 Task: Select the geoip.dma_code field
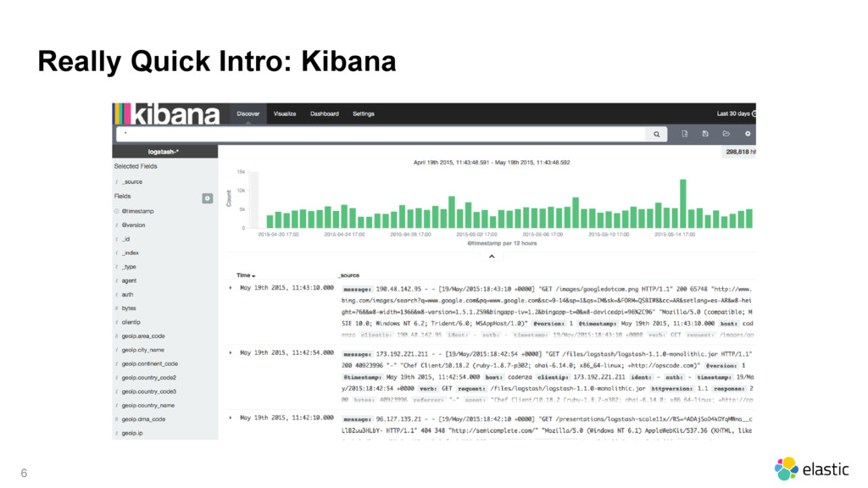click(143, 419)
